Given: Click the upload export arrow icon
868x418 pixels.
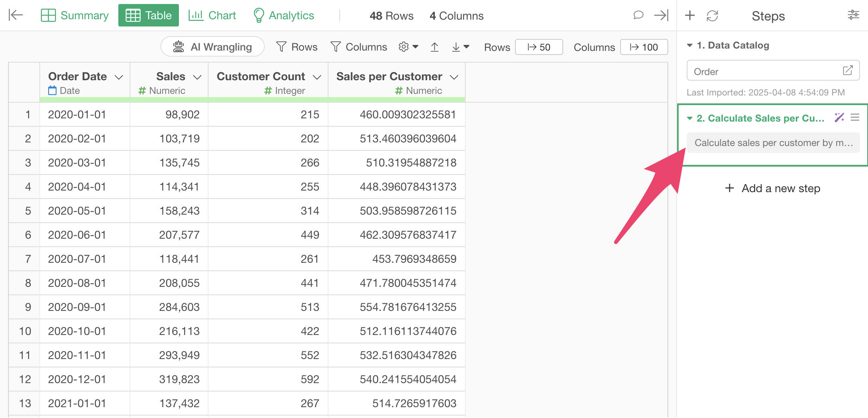Looking at the screenshot, I should pyautogui.click(x=434, y=47).
